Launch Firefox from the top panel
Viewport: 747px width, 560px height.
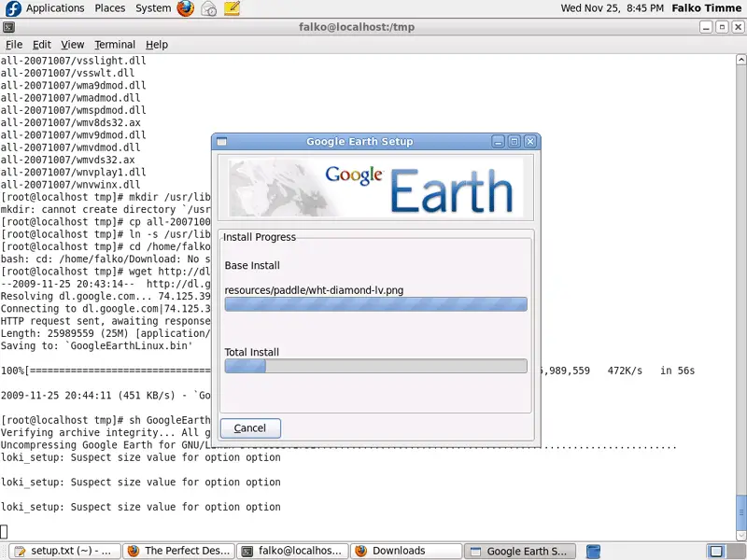coord(185,8)
